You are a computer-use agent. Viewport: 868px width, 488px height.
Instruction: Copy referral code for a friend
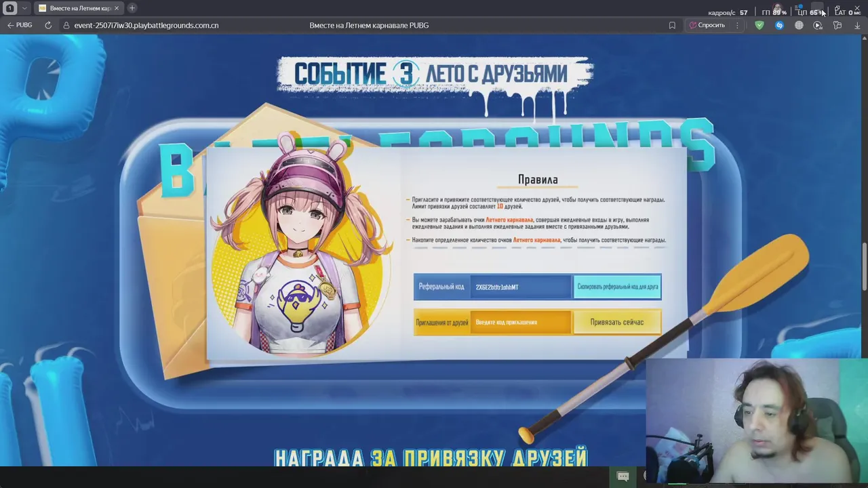click(x=617, y=287)
